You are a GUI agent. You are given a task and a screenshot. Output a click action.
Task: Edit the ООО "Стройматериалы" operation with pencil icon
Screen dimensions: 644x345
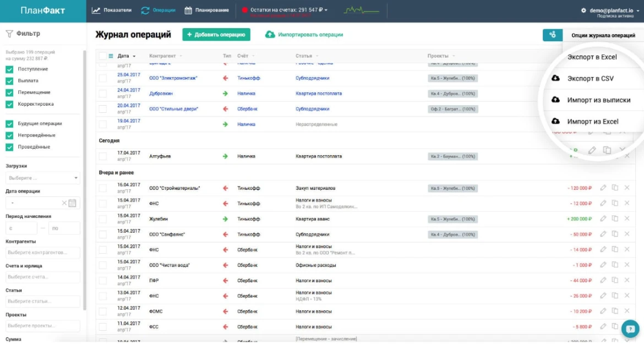tap(603, 188)
